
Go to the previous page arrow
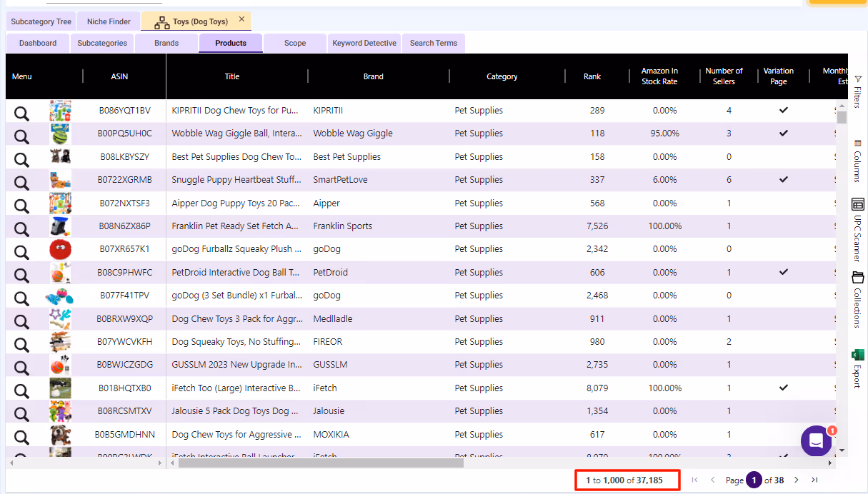click(x=712, y=480)
